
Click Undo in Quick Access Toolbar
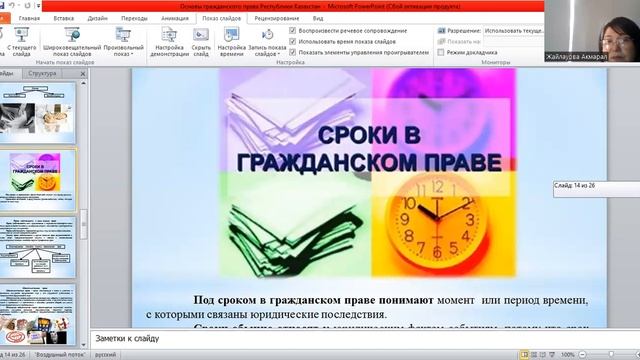coord(11,5)
